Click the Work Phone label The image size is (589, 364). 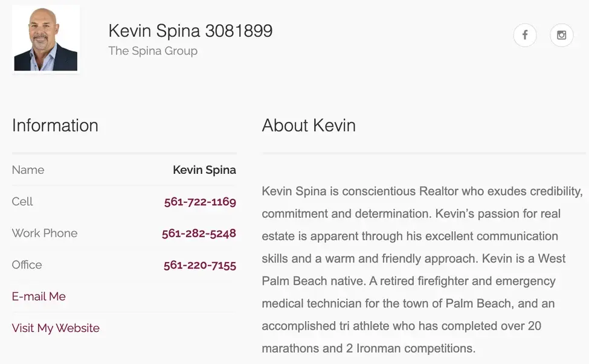click(45, 233)
